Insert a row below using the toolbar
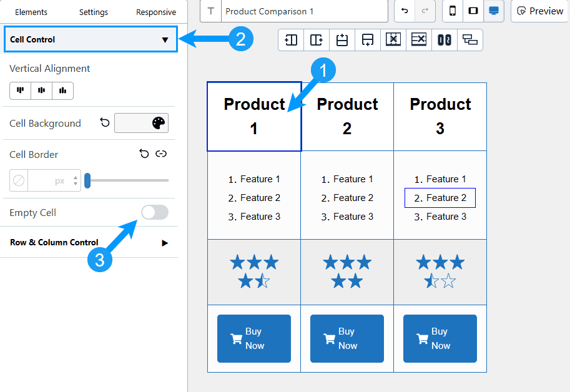This screenshot has height=392, width=570. pos(368,40)
